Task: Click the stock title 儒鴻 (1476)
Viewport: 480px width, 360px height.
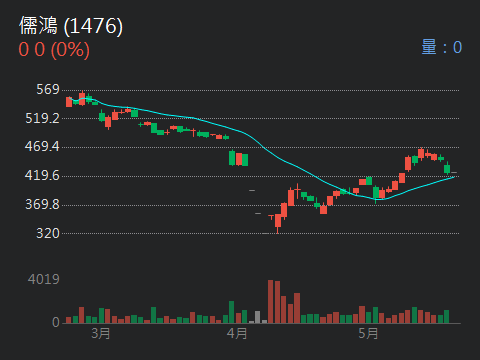Action: pyautogui.click(x=71, y=26)
